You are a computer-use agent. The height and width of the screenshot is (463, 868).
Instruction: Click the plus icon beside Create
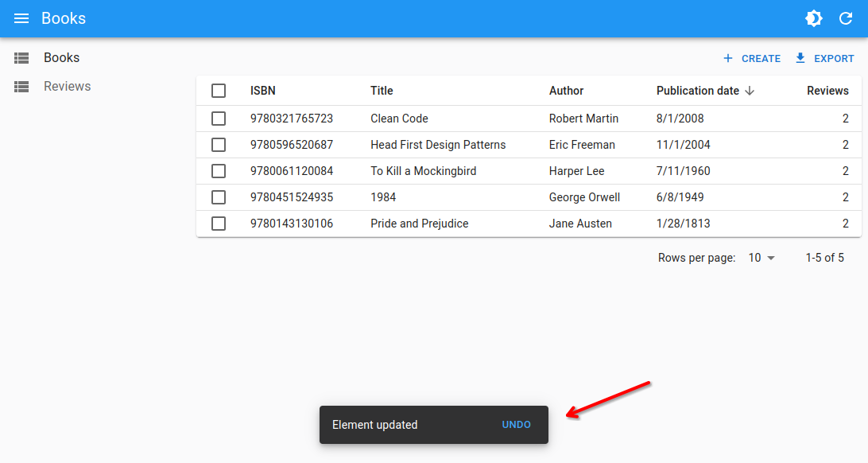click(728, 59)
